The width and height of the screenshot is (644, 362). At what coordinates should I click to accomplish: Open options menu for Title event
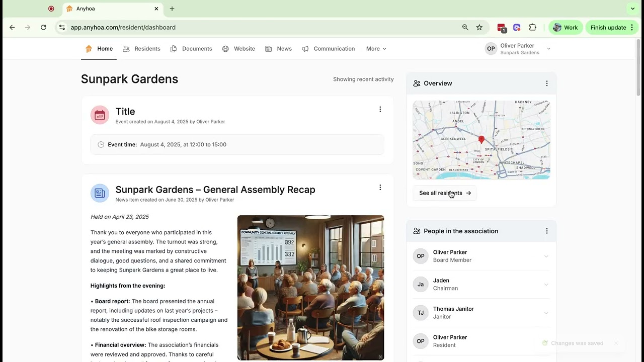(380, 109)
